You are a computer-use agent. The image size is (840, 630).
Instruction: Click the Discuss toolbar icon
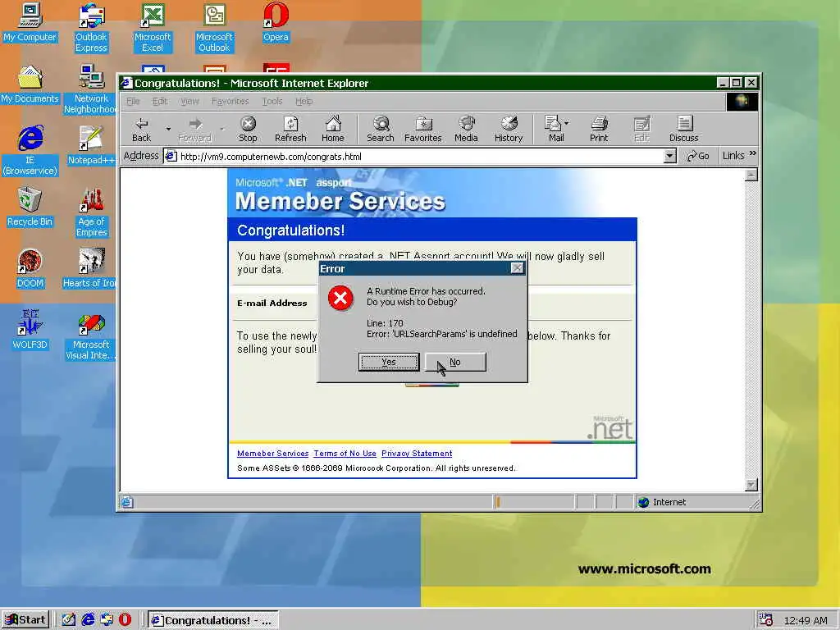coord(683,129)
